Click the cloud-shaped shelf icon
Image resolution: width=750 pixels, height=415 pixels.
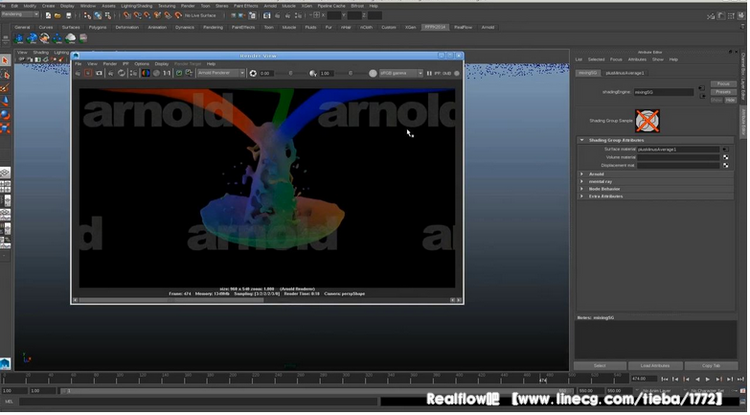pyautogui.click(x=70, y=38)
